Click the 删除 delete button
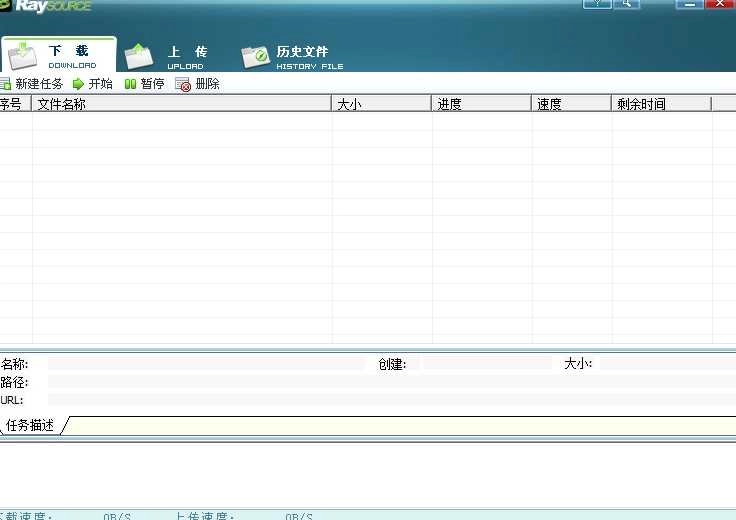 click(x=197, y=84)
